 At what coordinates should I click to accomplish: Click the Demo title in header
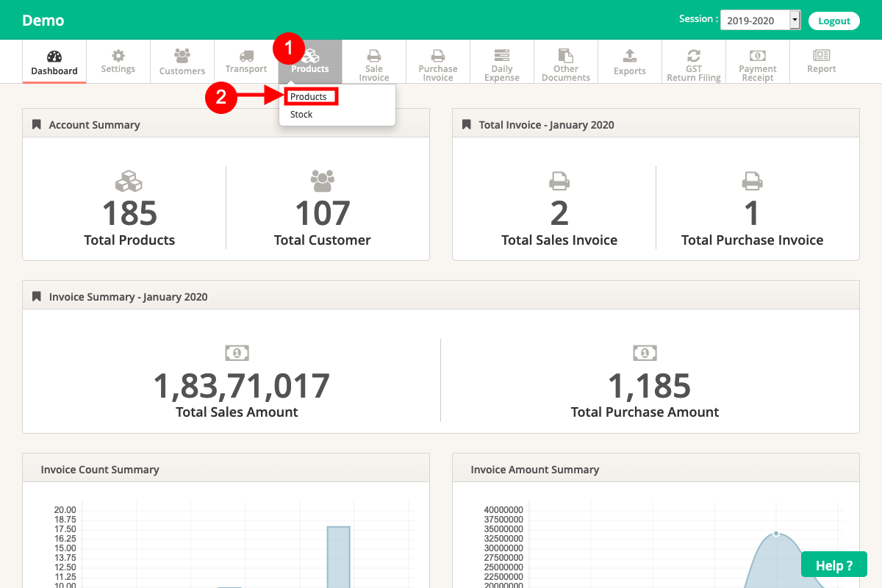click(43, 20)
